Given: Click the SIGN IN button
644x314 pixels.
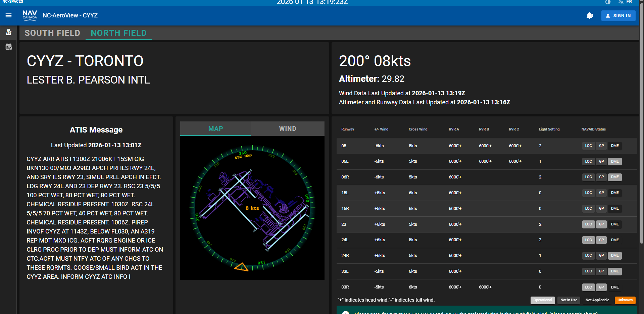Looking at the screenshot, I should (618, 15).
